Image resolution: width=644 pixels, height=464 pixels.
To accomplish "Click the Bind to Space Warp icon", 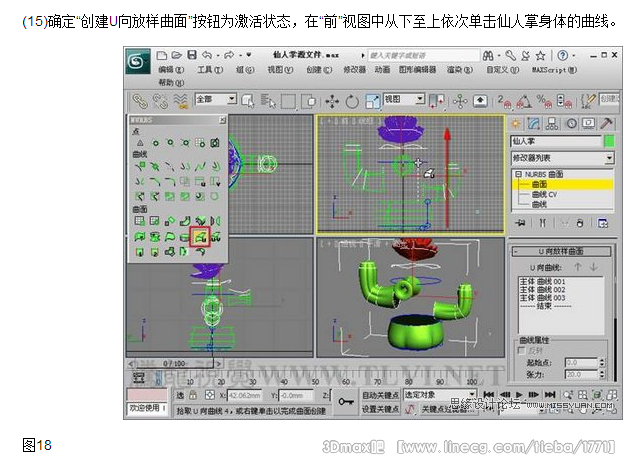I will [180, 101].
